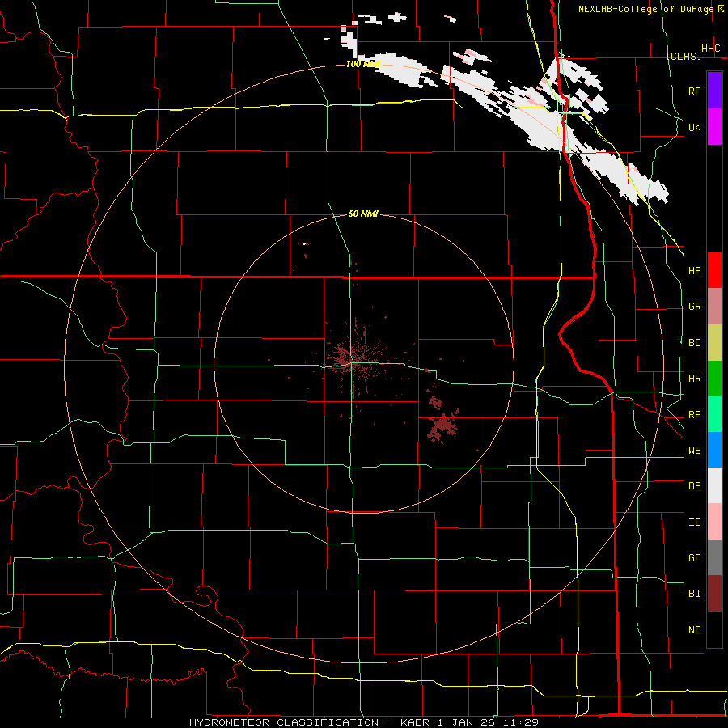
Task: Click the KABR station identifier
Action: [415, 722]
